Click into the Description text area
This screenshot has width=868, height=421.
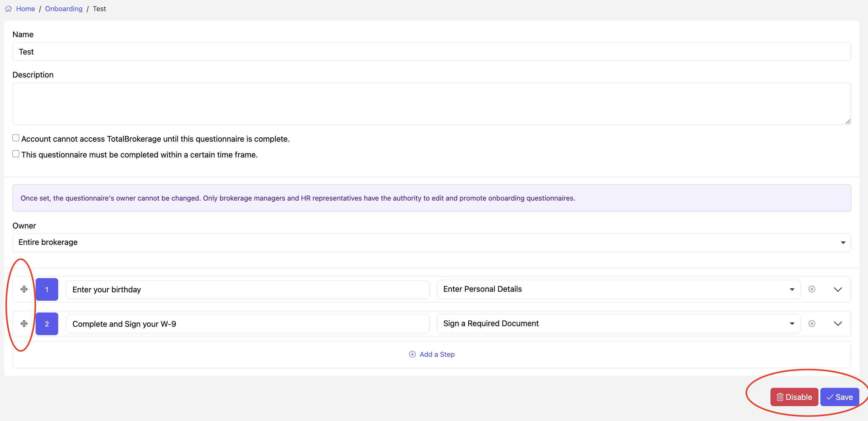(x=431, y=104)
